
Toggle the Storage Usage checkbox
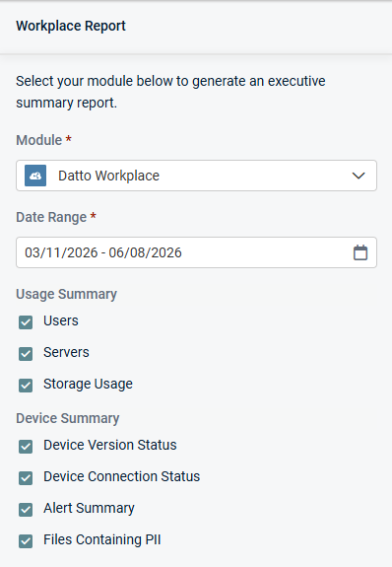click(x=26, y=386)
